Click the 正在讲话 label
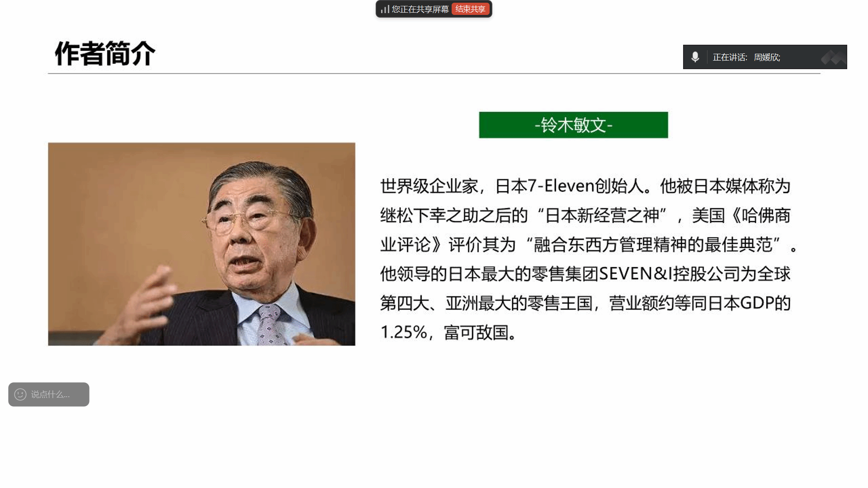The image size is (868, 488). (x=729, y=57)
